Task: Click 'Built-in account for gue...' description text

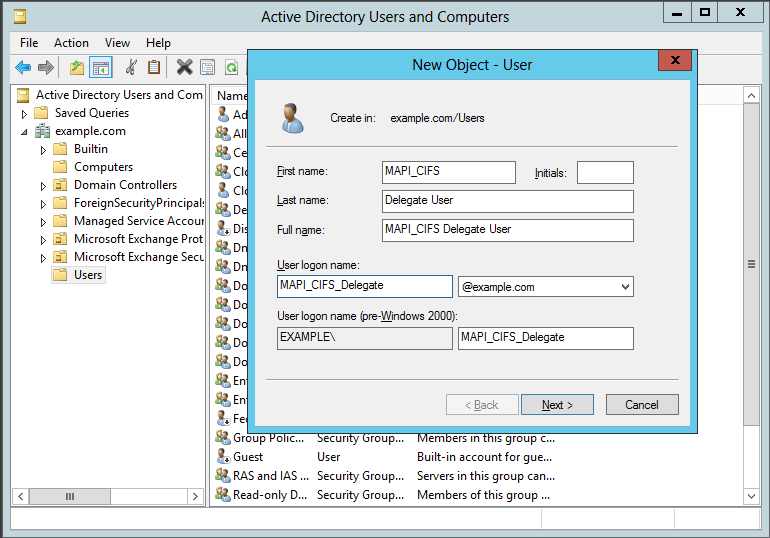Action: click(484, 457)
